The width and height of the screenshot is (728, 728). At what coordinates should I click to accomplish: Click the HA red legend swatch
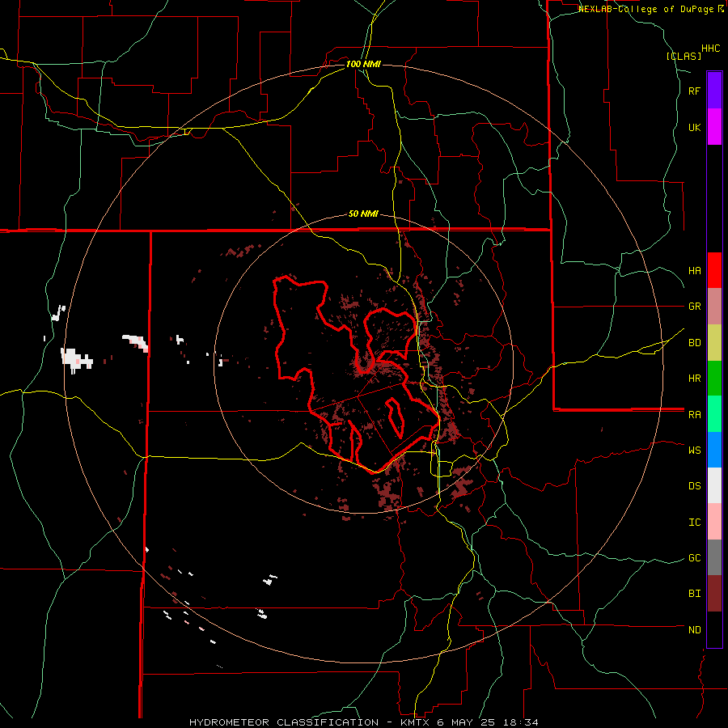point(714,270)
